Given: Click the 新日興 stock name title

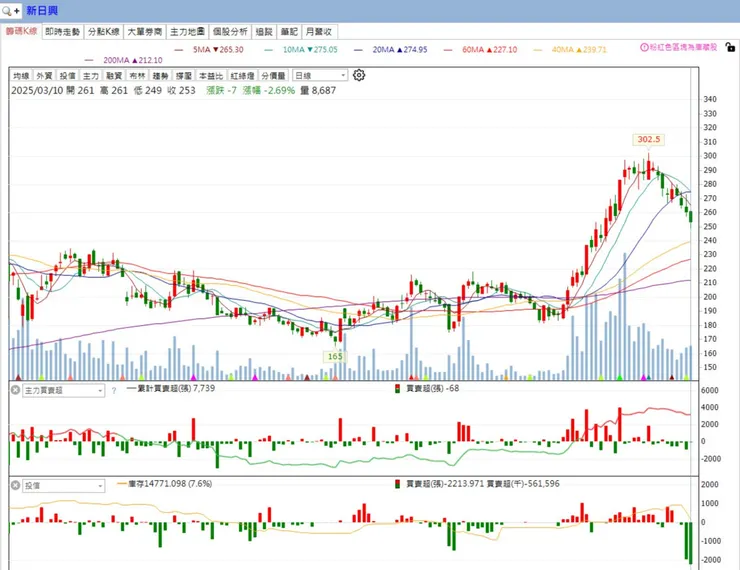Looking at the screenshot, I should click(x=42, y=10).
